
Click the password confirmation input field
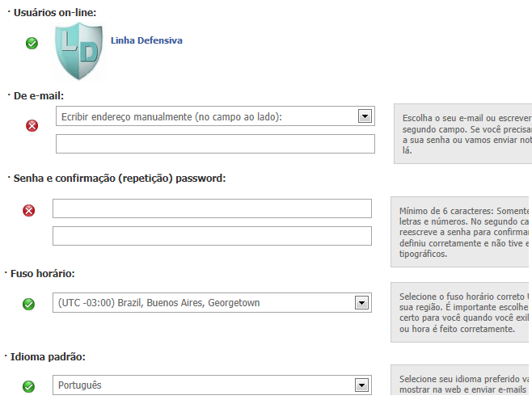click(212, 236)
